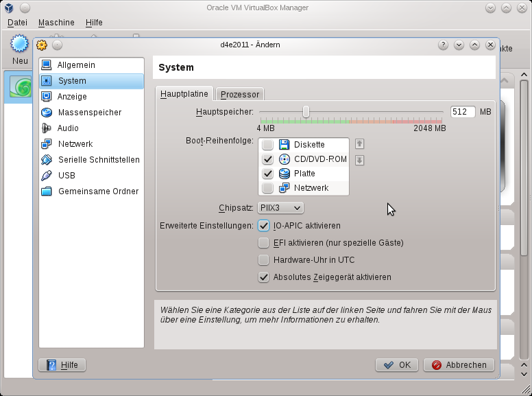This screenshot has height=396, width=532.
Task: Open the Hilfe menu in menu bar
Action: 94,23
